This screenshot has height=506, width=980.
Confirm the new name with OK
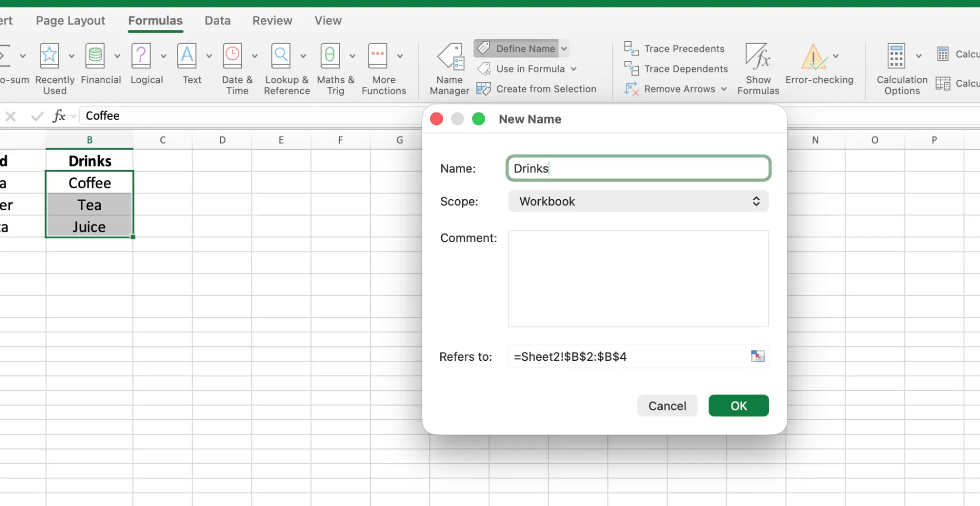(x=738, y=406)
